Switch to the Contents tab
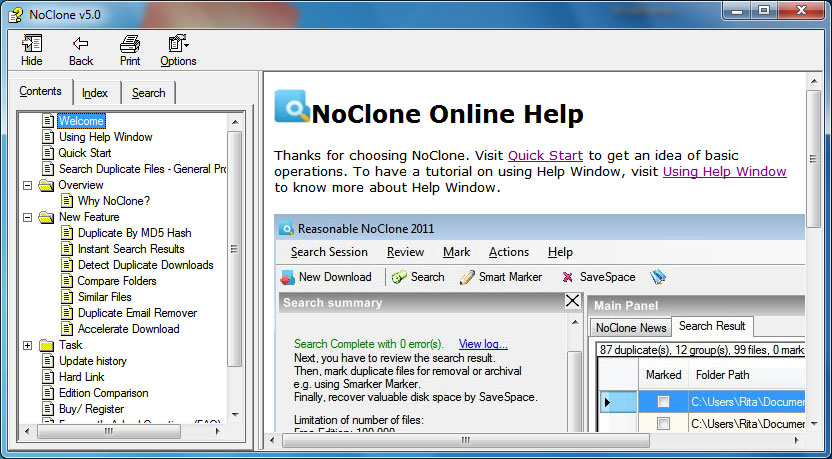Viewport: 832px width, 459px height. pos(40,91)
